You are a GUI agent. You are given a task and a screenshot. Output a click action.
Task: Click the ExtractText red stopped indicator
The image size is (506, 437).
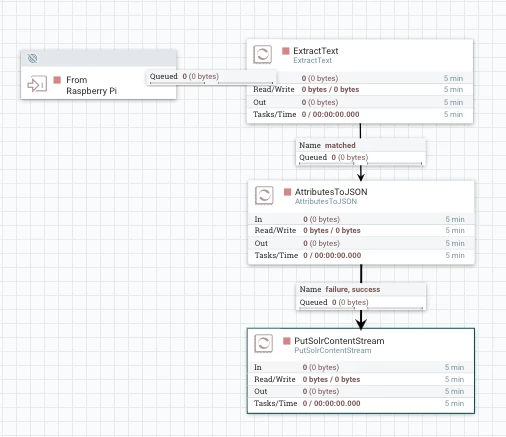[286, 51]
